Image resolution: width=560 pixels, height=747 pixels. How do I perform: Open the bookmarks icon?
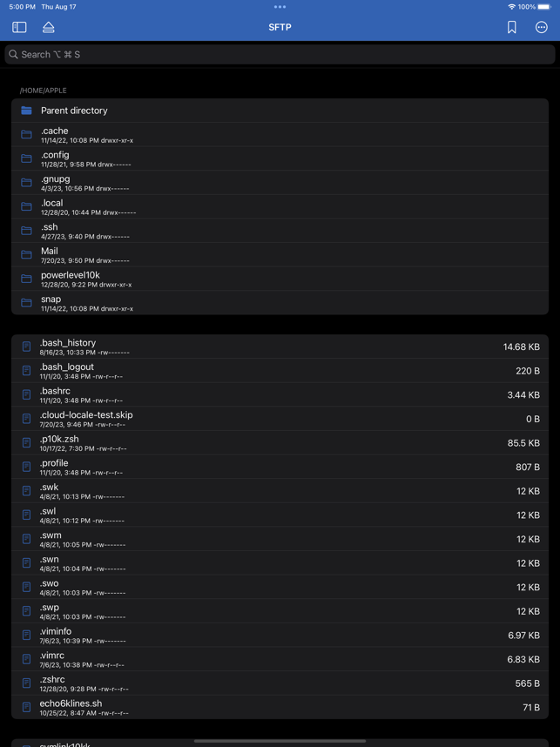[x=511, y=27]
